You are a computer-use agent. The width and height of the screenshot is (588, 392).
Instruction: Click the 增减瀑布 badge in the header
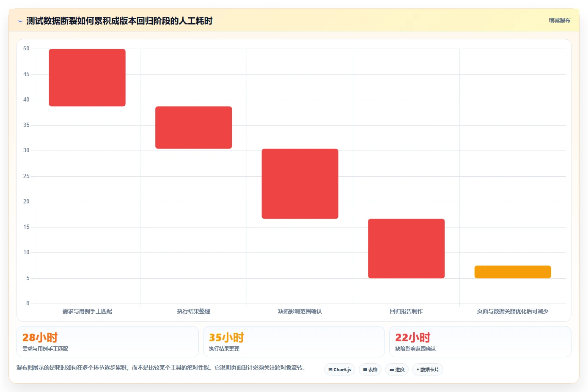coord(559,20)
